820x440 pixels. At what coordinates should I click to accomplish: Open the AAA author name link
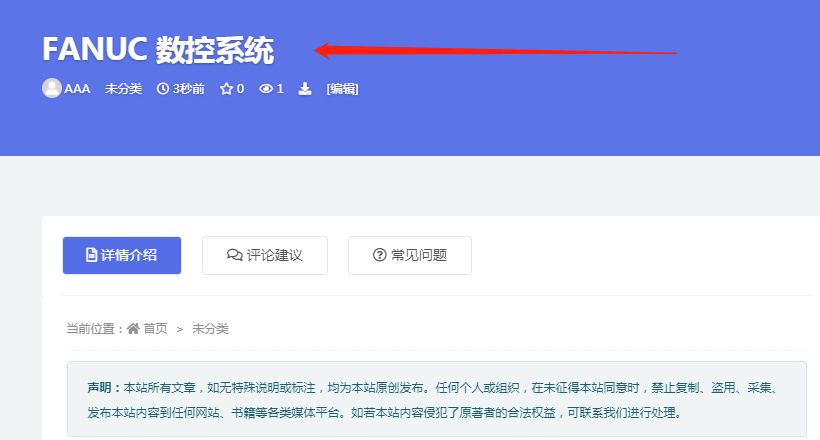77,89
